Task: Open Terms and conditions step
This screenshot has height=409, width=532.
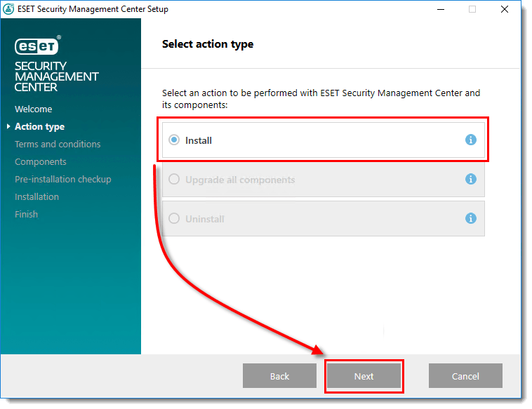Action: click(58, 144)
